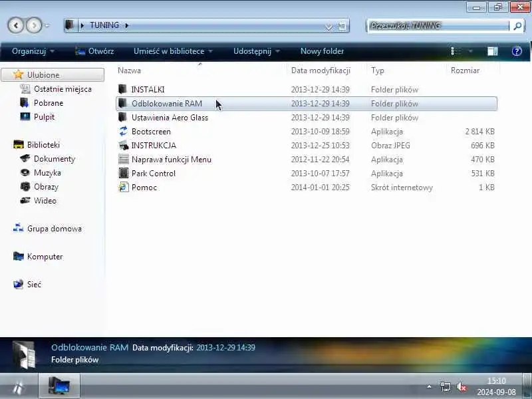Select the INSTRUKCJA JPEG image icon
The width and height of the screenshot is (532, 399).
coord(123,145)
